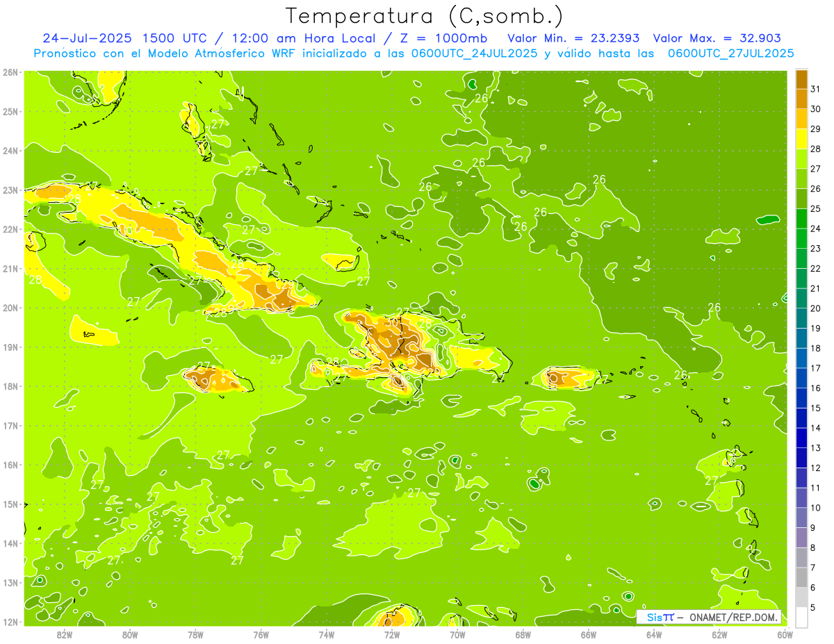The image size is (834, 644).
Task: Click the colorbar swatch between 20 and 21
Action: [801, 298]
